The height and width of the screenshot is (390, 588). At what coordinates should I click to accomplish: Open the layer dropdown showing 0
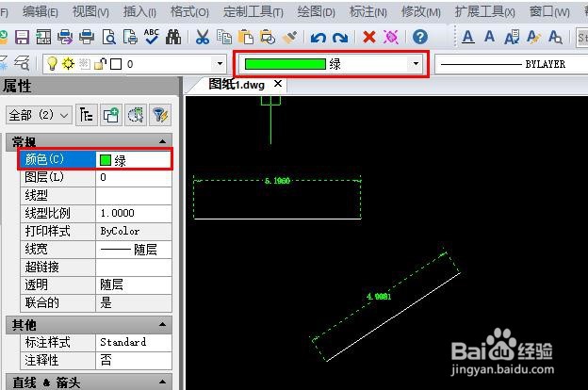point(220,64)
